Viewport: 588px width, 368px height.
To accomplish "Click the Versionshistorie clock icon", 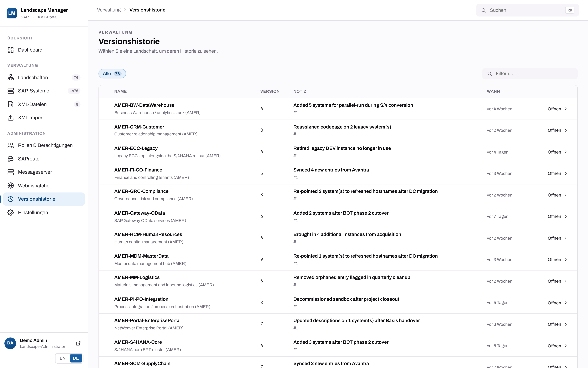I will 11,199.
